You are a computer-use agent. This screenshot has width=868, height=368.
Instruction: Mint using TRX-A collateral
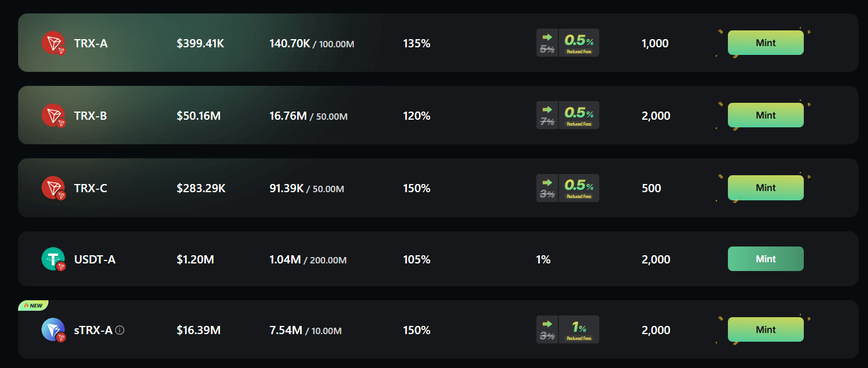click(765, 43)
